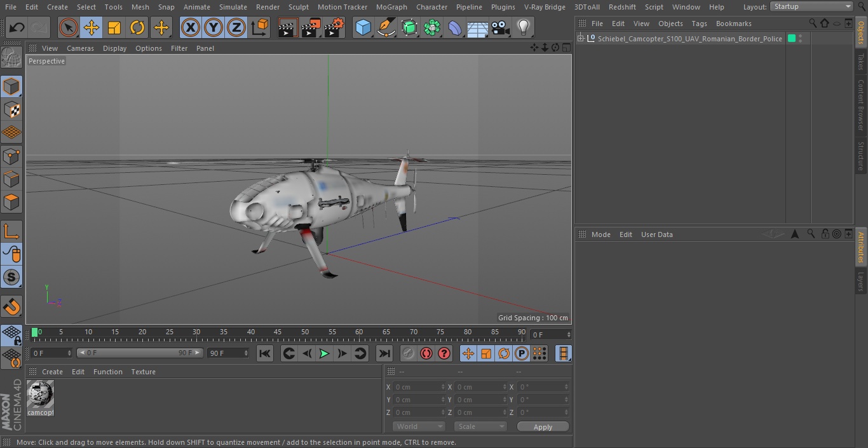Switch to Texture mode

pos(11,109)
